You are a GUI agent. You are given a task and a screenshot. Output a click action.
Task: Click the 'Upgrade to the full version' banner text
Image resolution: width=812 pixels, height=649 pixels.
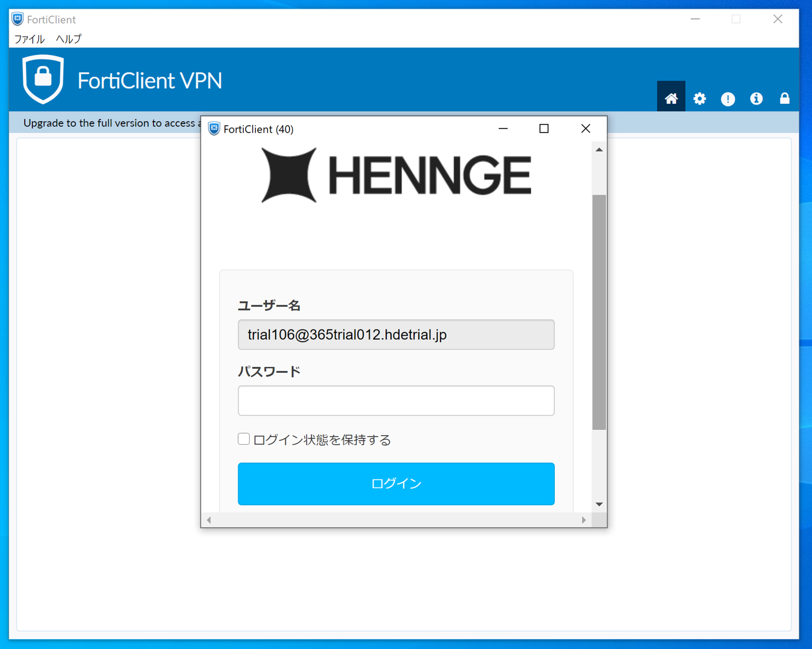pyautogui.click(x=112, y=123)
